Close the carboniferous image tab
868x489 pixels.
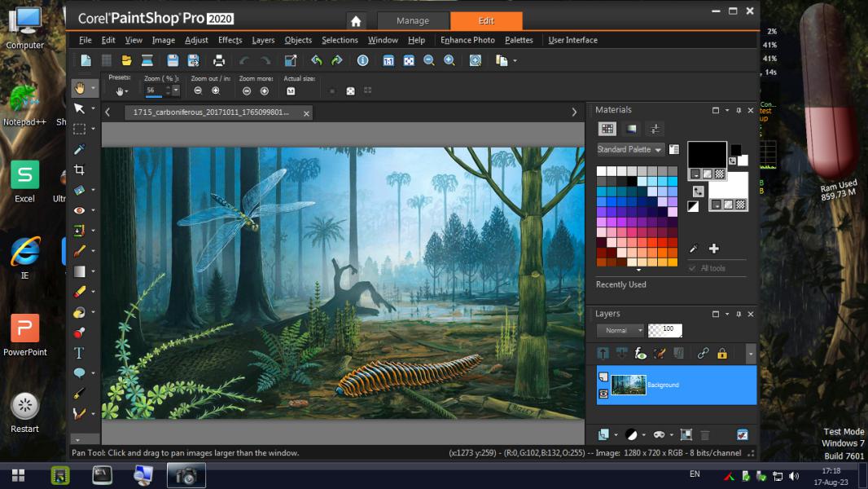307,113
